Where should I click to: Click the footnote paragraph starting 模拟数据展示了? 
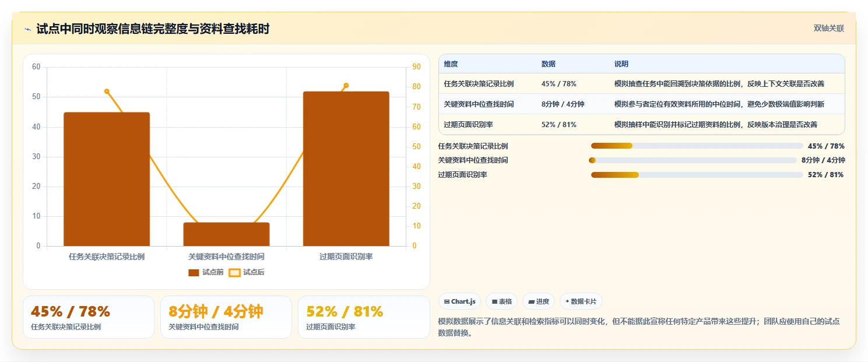coord(639,327)
